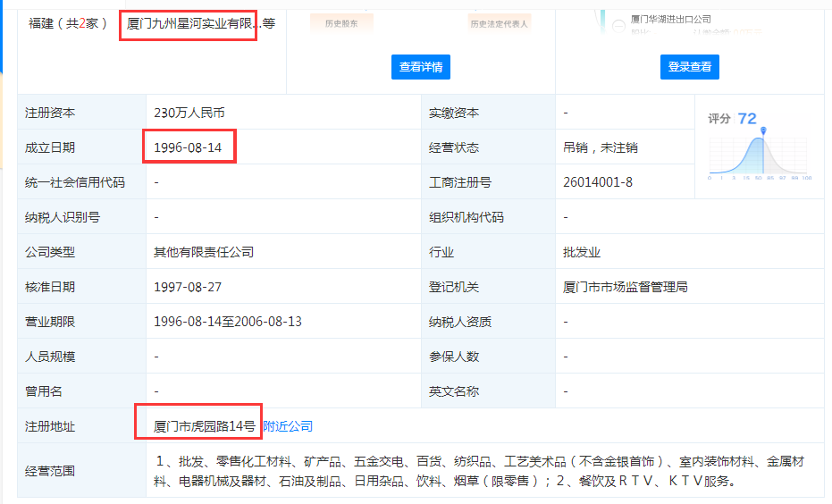Click the 历史法定代表人 tag
Screen dimensions: 832x504
pyautogui.click(x=499, y=23)
